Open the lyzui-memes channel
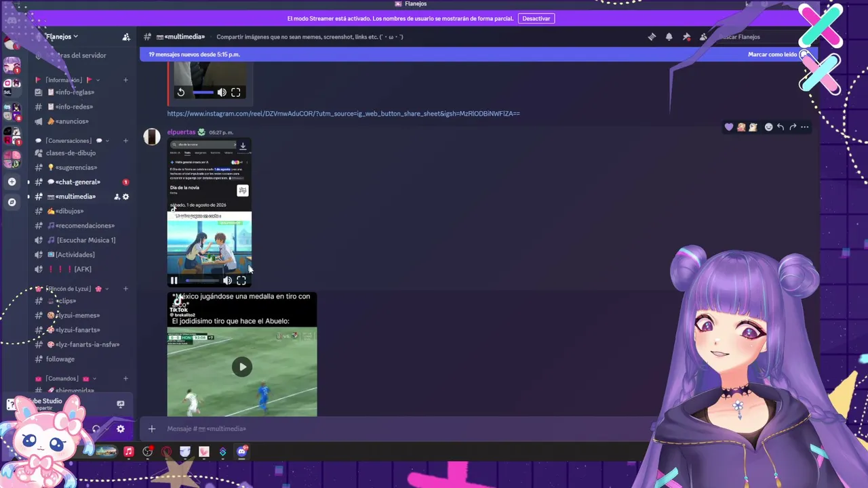Screen dimensions: 868x488 [x=82, y=315]
